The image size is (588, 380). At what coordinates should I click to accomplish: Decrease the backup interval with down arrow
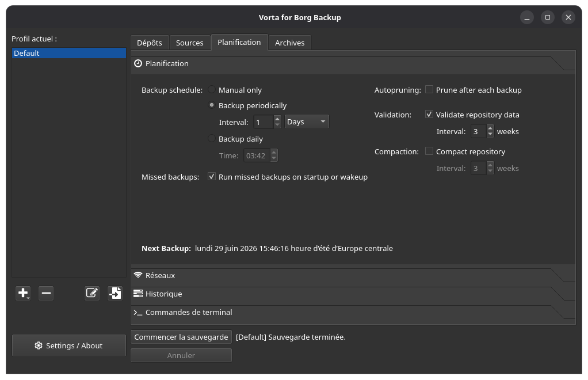[x=277, y=125]
